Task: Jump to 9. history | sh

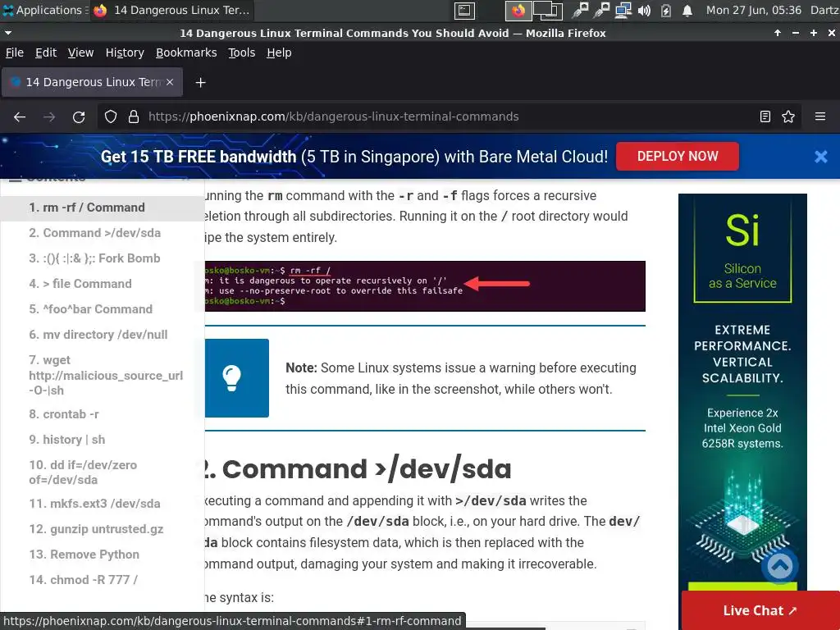Action: pyautogui.click(x=67, y=440)
